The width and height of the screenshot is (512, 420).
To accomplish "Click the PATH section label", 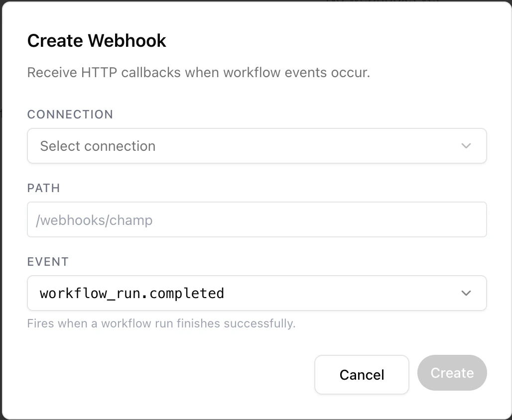I will pyautogui.click(x=44, y=188).
